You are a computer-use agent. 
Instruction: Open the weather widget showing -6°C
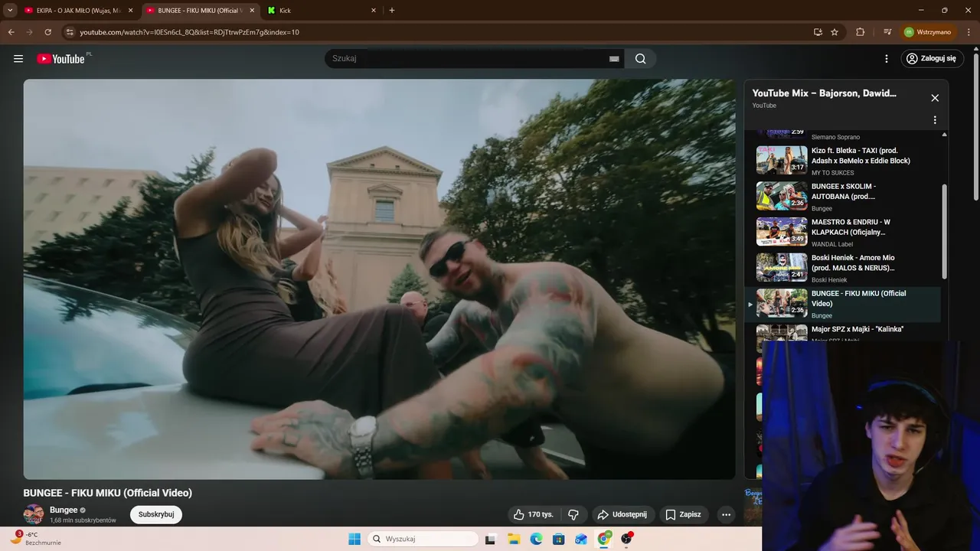[x=35, y=538]
